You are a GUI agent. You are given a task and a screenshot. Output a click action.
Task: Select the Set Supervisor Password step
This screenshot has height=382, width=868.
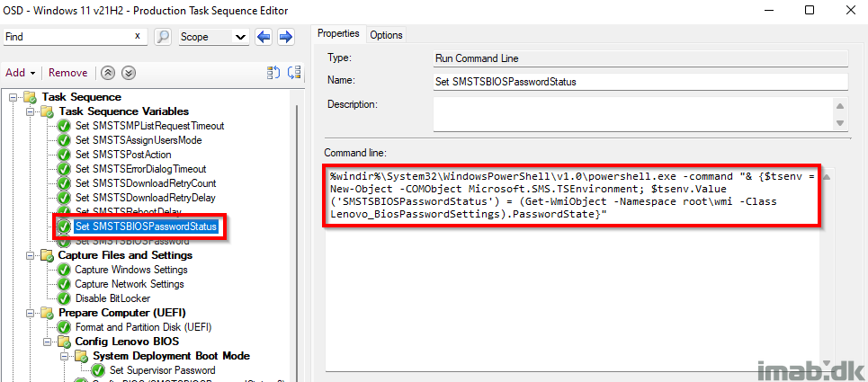tap(162, 370)
